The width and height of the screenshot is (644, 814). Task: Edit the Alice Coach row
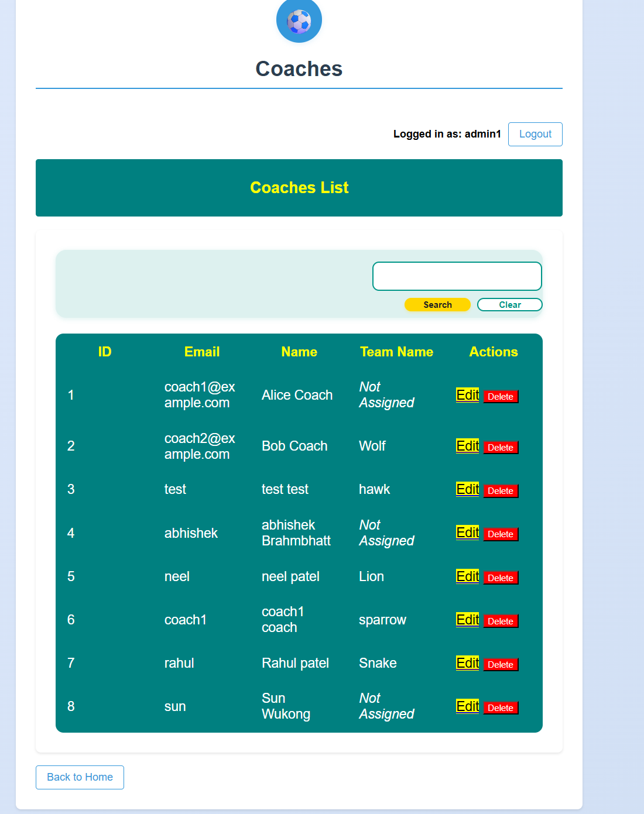click(467, 395)
